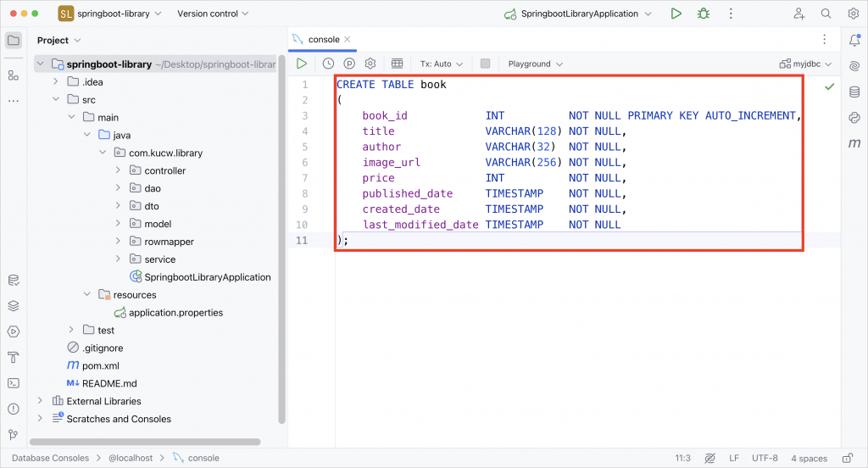
Task: Expand the External Libraries node
Action: [x=40, y=400]
